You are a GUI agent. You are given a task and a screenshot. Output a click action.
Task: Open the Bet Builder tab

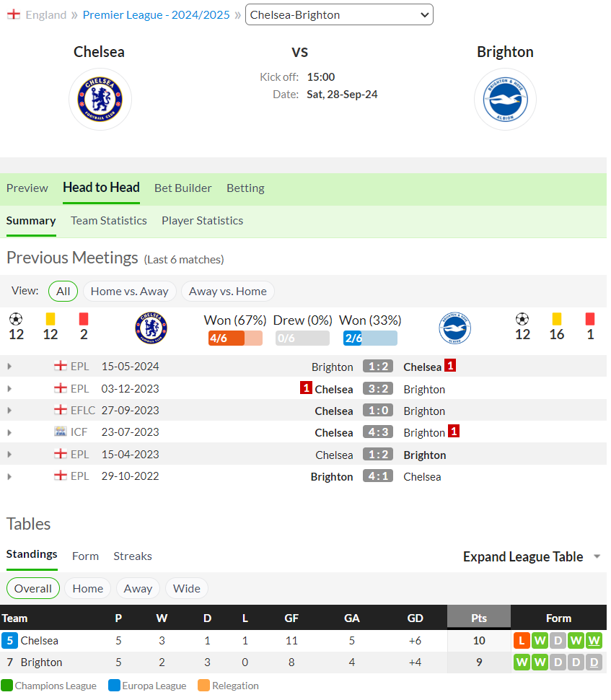(183, 188)
